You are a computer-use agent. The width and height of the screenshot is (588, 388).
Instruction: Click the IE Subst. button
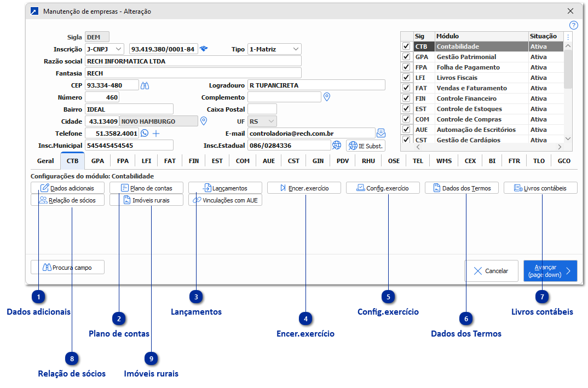[366, 146]
